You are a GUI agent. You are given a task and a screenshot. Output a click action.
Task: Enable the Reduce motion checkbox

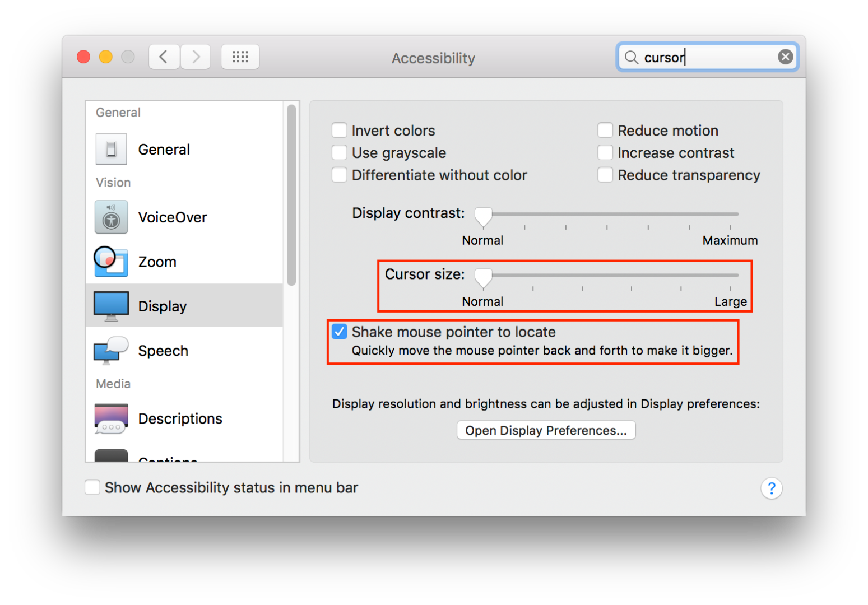(x=605, y=131)
